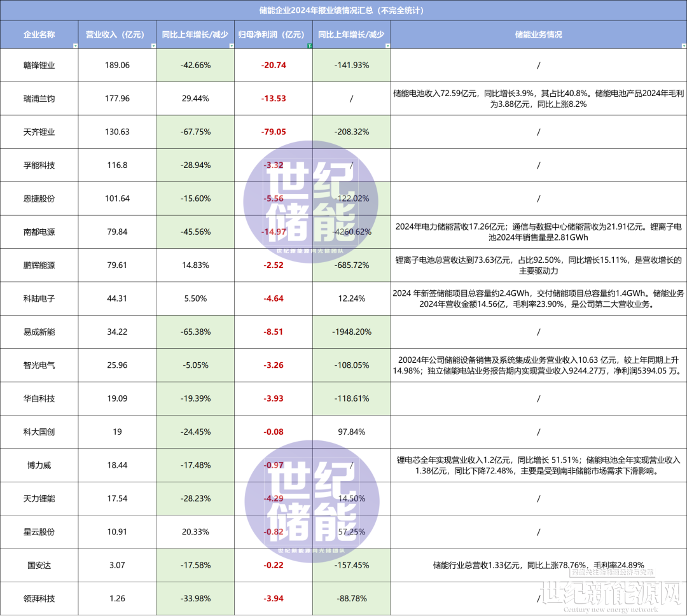Select company cell 领湃科技
The height and width of the screenshot is (616, 687).
(x=39, y=598)
